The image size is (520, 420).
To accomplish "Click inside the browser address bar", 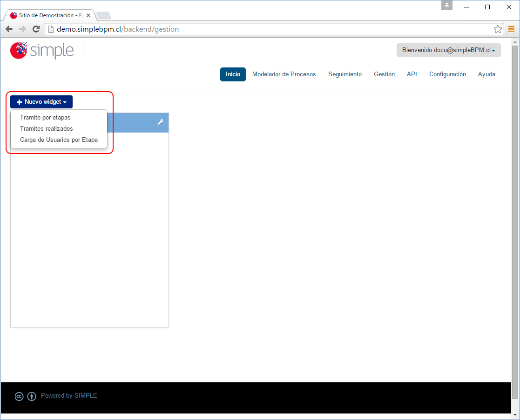I will [186, 29].
